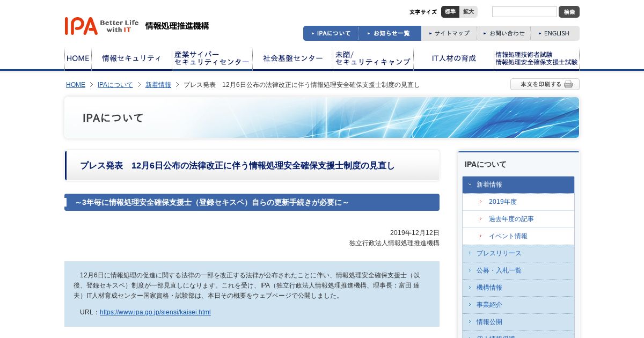Click the 本文を印刷する print button
Screen dimensions: 644x338
[545, 84]
